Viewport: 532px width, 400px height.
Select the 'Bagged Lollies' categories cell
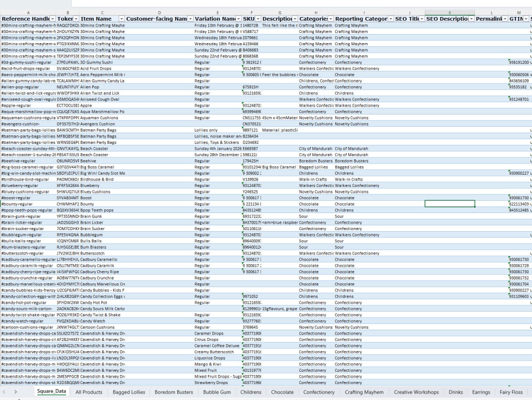[x=316, y=167]
